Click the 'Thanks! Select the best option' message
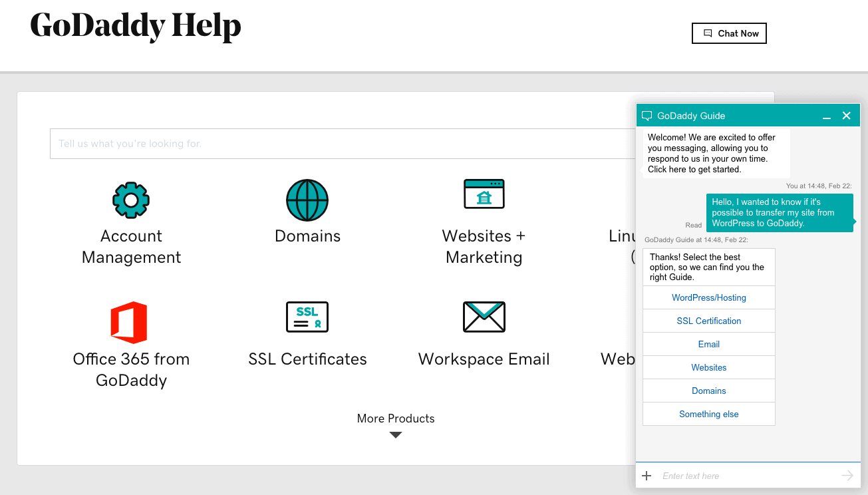The image size is (868, 495). pyautogui.click(x=709, y=267)
